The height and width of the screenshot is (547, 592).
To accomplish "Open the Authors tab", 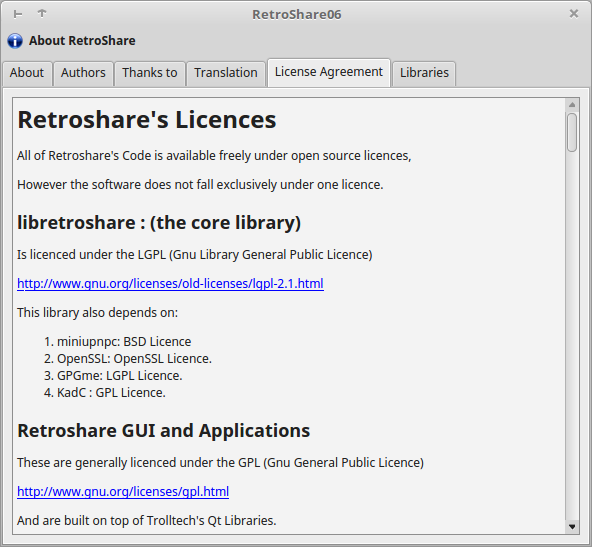I will pos(83,73).
